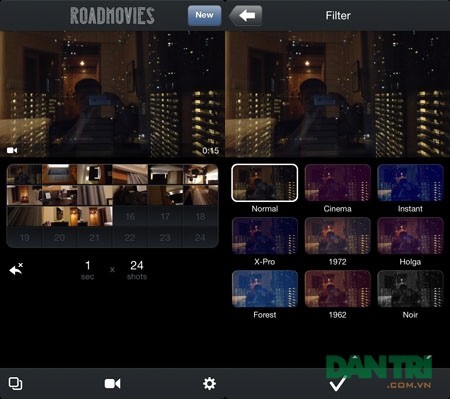Tap the 0:15 duration label on preview

click(x=211, y=151)
